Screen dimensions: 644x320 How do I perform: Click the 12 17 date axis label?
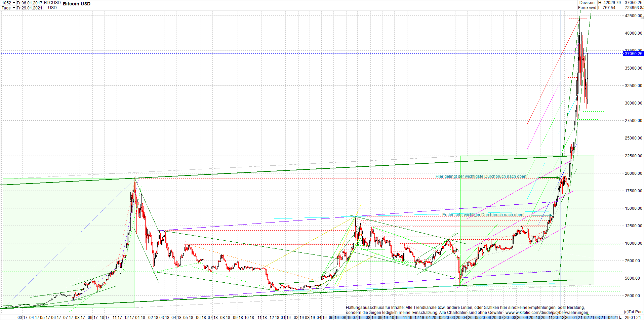(129, 317)
